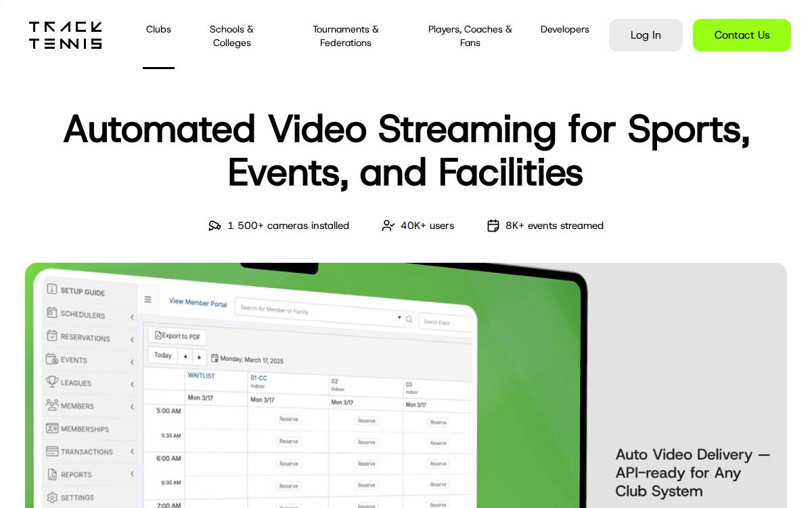Click the Contact Us button
This screenshot has width=812, height=508.
pos(742,35)
